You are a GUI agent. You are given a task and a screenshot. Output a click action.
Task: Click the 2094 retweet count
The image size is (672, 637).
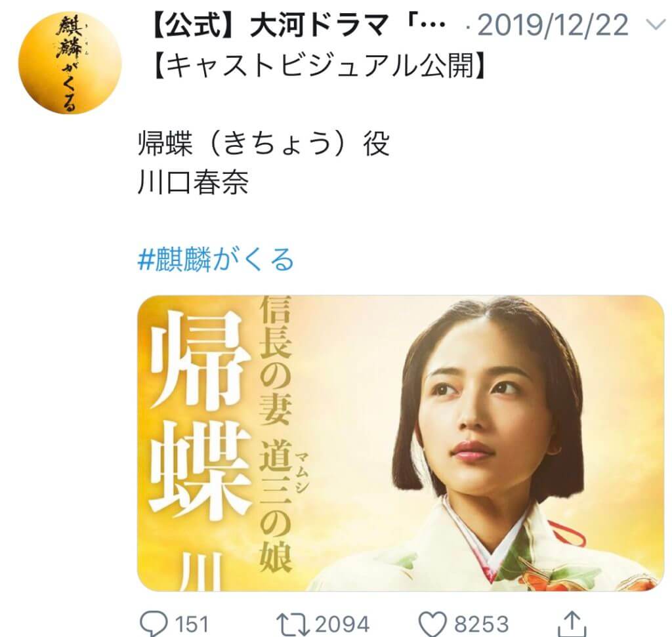(343, 624)
